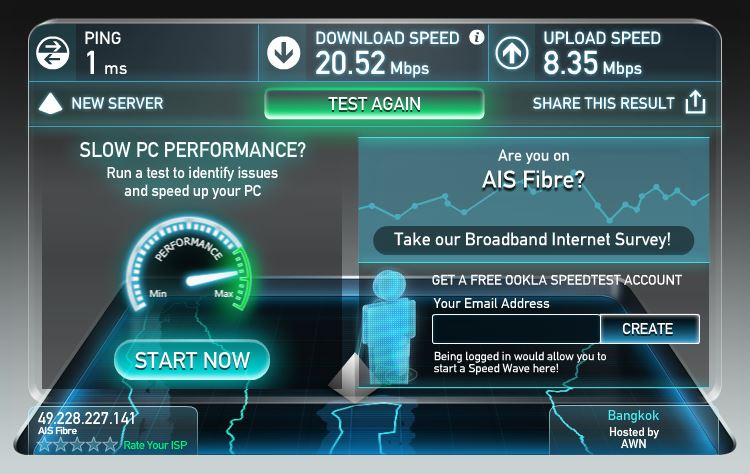Click the ping arrows icon
Image resolution: width=750 pixels, height=474 pixels.
52,52
